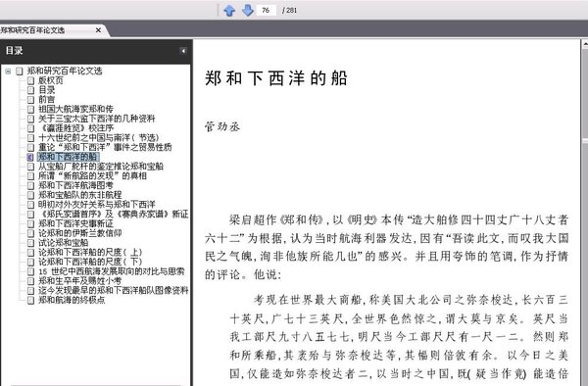Jump to 郑和下西洋航海图考 chapter
Viewport: 588px width, 386px height.
(x=75, y=185)
